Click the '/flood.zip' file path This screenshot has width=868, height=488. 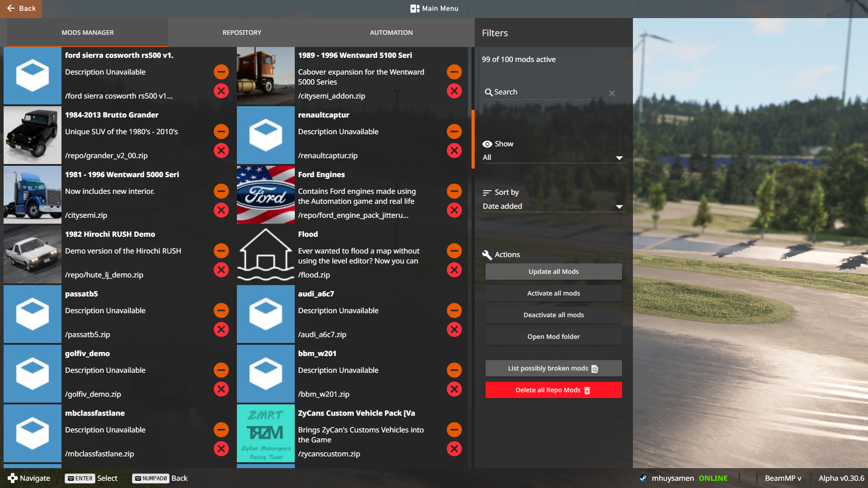click(x=314, y=275)
